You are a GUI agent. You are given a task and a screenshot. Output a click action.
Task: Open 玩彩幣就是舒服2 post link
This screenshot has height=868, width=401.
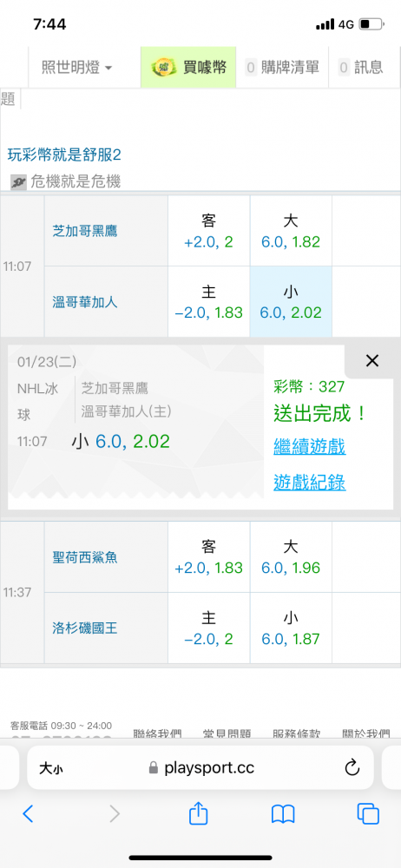tap(64, 155)
